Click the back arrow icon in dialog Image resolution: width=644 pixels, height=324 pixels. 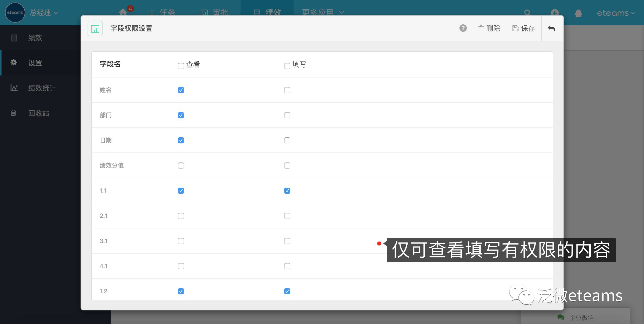click(x=551, y=28)
